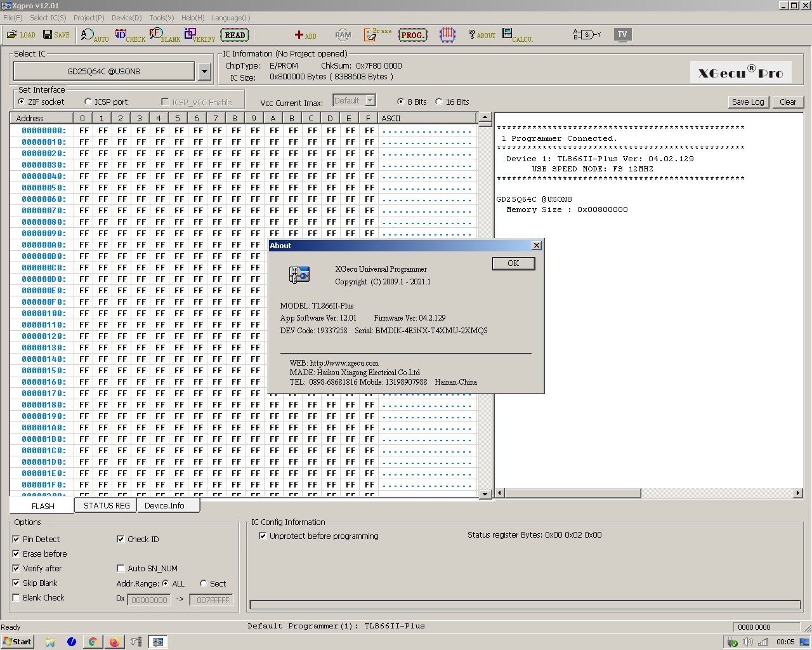This screenshot has width=812, height=650.
Task: Click the About dialog programmer icon
Action: pos(299,274)
